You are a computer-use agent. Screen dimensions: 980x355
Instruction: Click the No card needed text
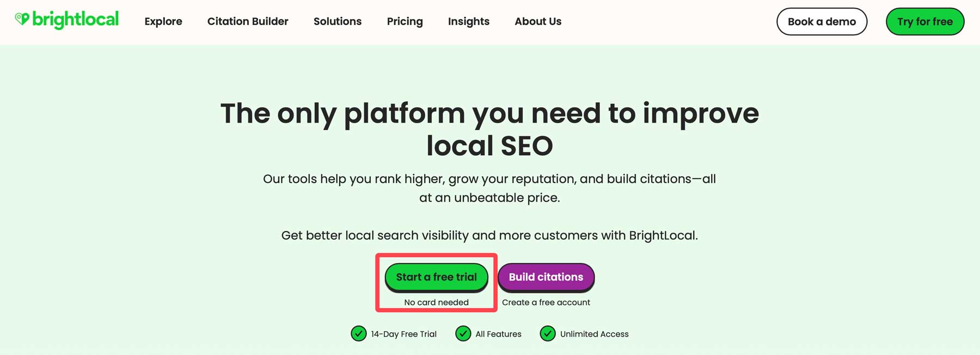pos(436,302)
